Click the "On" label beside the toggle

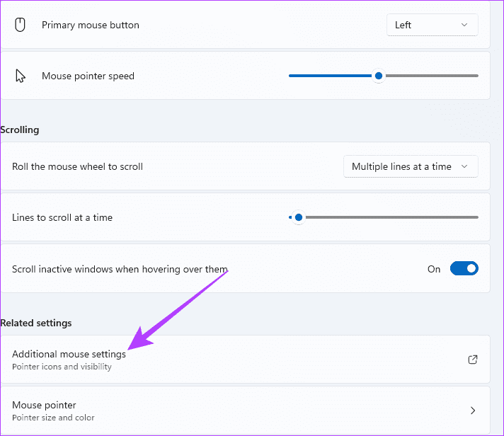(434, 269)
